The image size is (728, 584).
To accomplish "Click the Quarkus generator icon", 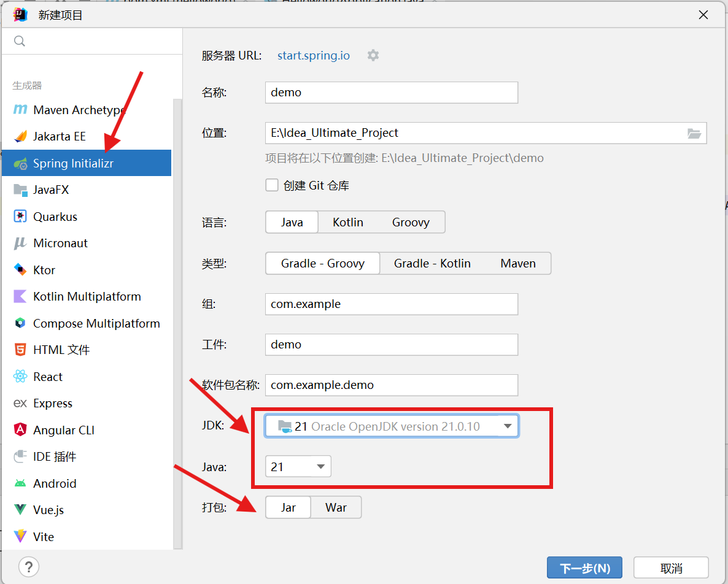I will tap(20, 217).
